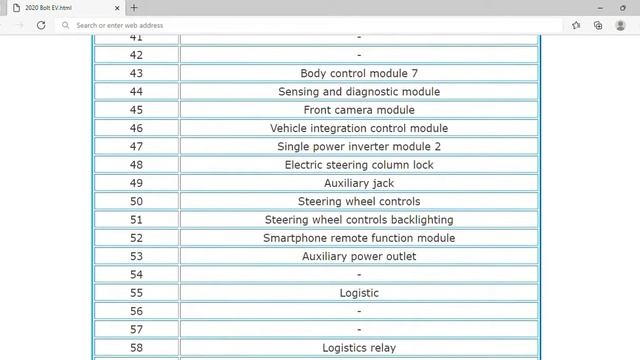Select the 2020 Bolt EV.html tab

click(65, 8)
